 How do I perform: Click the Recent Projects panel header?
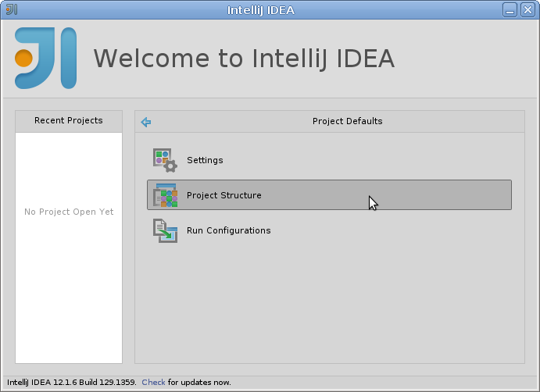click(x=69, y=121)
